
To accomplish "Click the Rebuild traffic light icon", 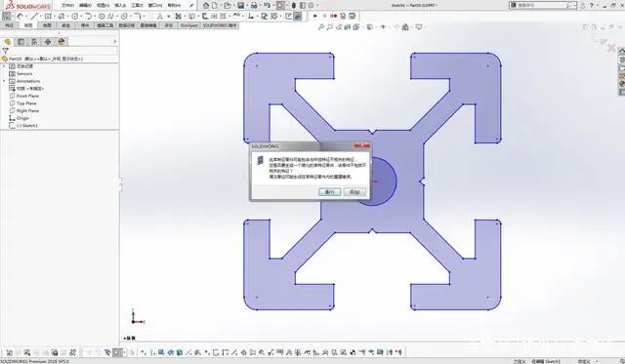I will point(294,6).
